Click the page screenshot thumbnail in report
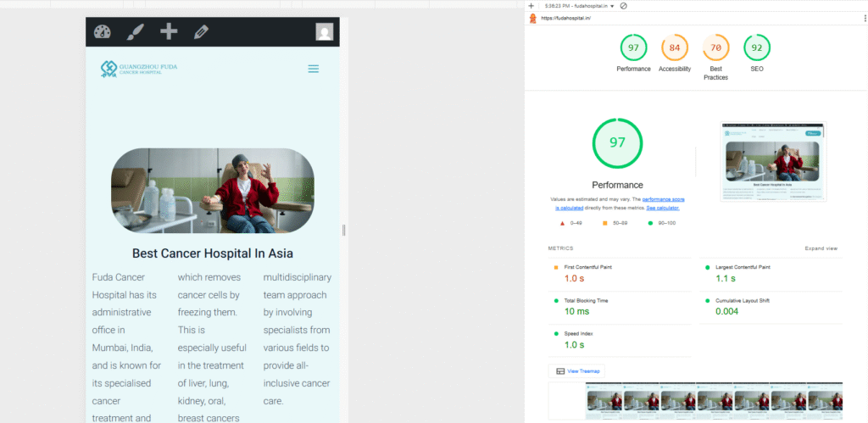The width and height of the screenshot is (868, 423). pos(772,162)
